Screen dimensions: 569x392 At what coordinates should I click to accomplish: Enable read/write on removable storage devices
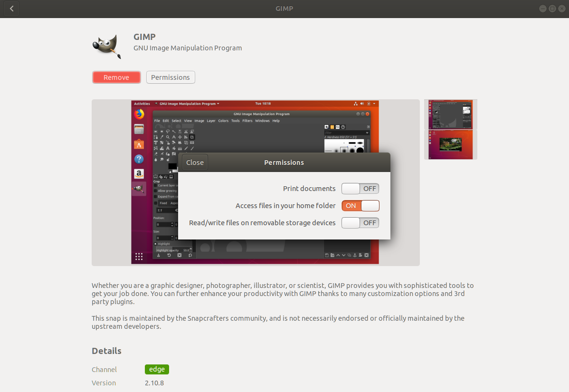[360, 223]
